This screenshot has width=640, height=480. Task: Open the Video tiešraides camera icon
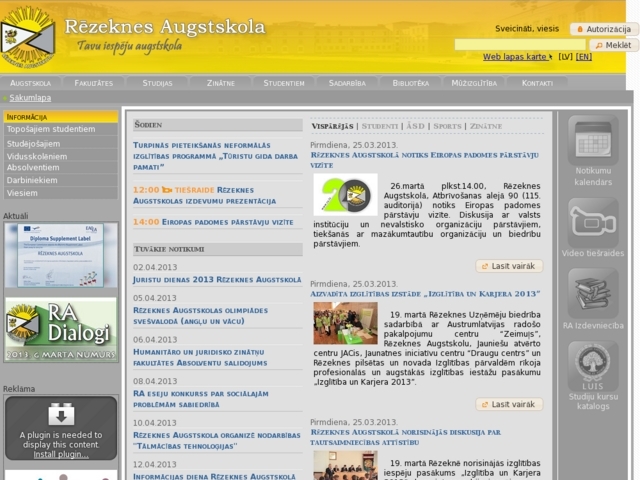[x=593, y=222]
